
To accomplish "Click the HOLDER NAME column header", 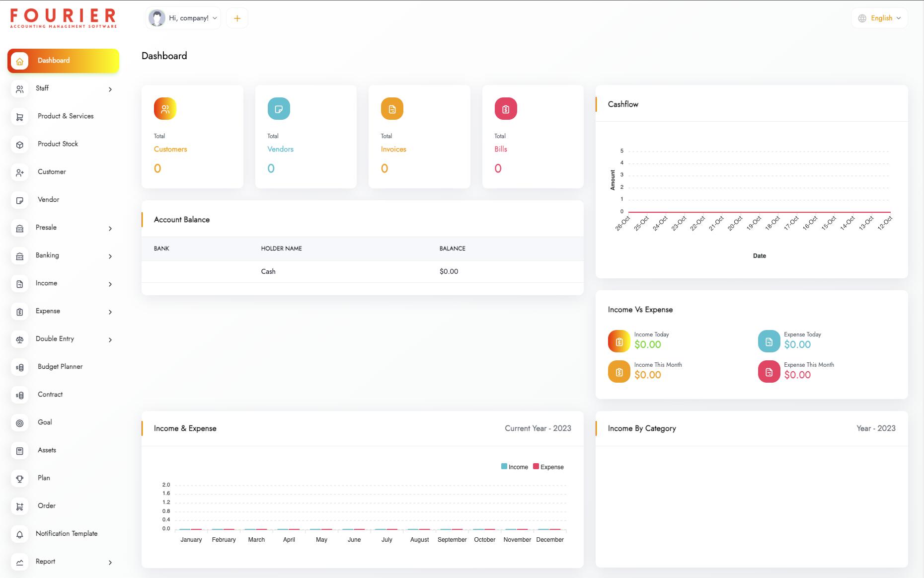I will [x=281, y=248].
